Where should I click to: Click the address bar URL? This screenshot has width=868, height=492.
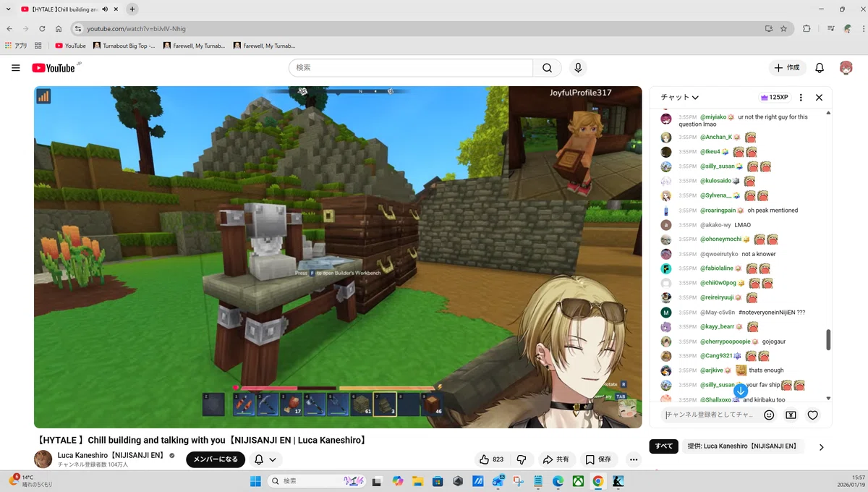(x=136, y=29)
